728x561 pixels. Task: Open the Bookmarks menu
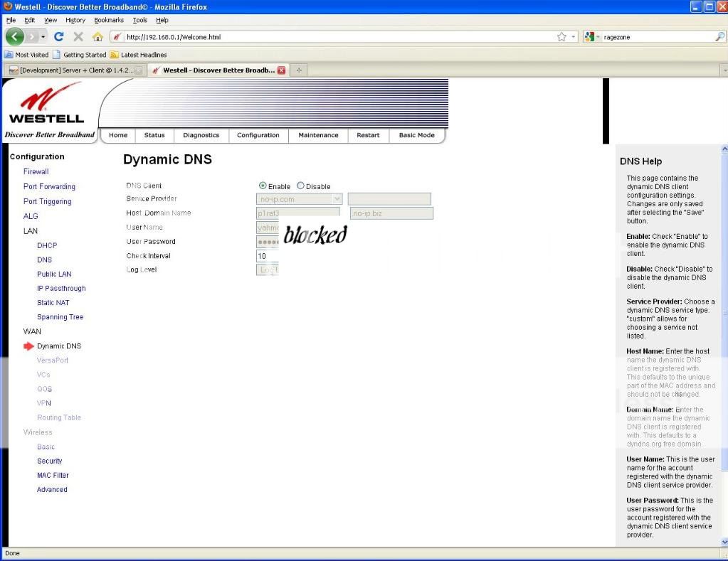(x=109, y=20)
